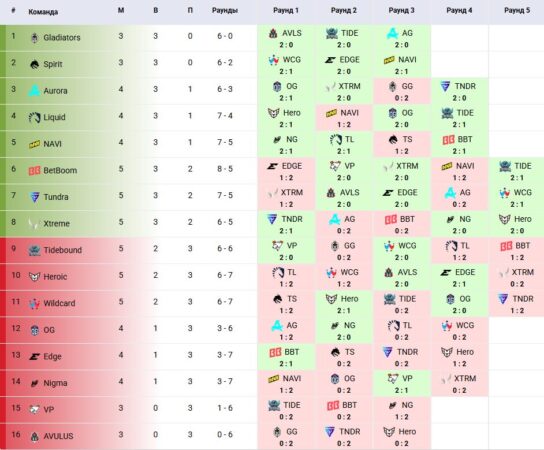Click the Wildcard team logo in row 11
This screenshot has width=544, height=450.
tap(34, 303)
